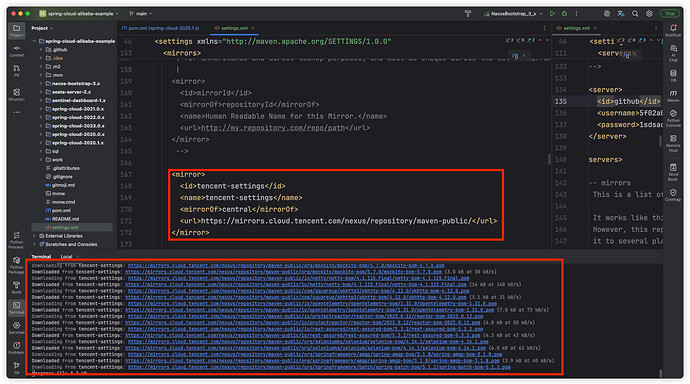Open the Structure tool window
Image resolution: width=690 pixels, height=384 pixels.
pyautogui.click(x=16, y=95)
